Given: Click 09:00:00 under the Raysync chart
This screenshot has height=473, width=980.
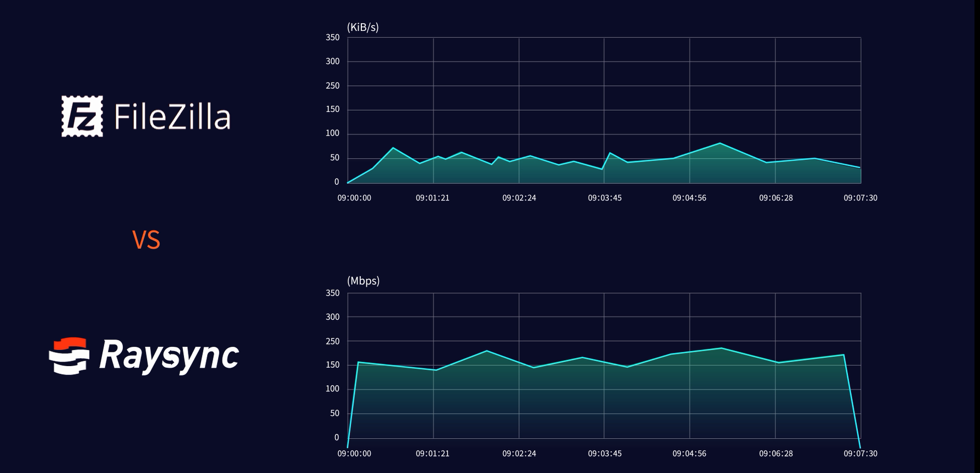Looking at the screenshot, I should [x=354, y=454].
